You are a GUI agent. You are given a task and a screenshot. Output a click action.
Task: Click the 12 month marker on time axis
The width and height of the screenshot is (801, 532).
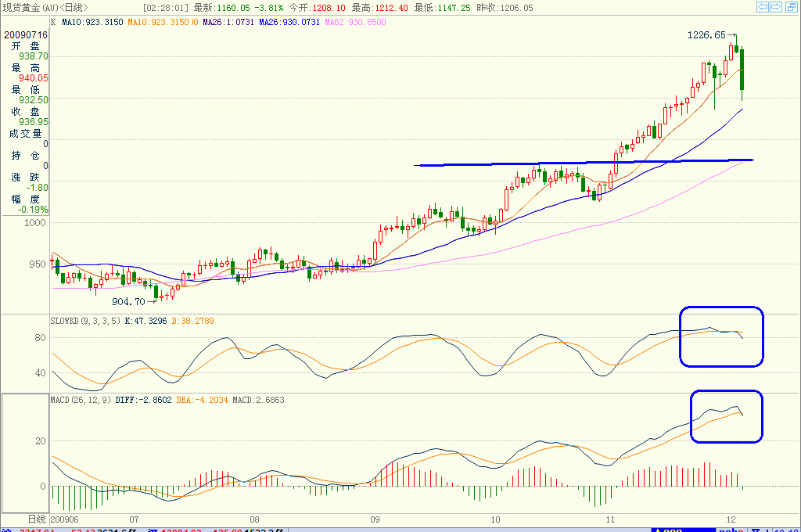[731, 519]
